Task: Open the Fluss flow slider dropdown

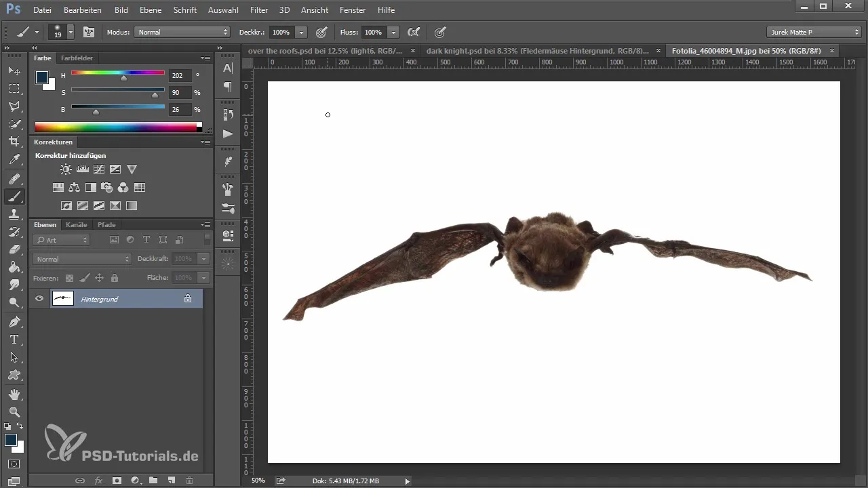Action: (x=393, y=32)
